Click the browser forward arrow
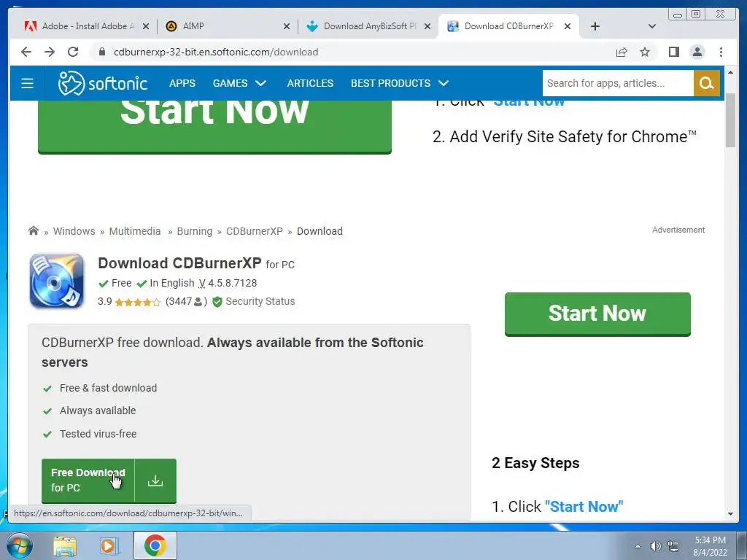This screenshot has width=747, height=560. pos(50,52)
